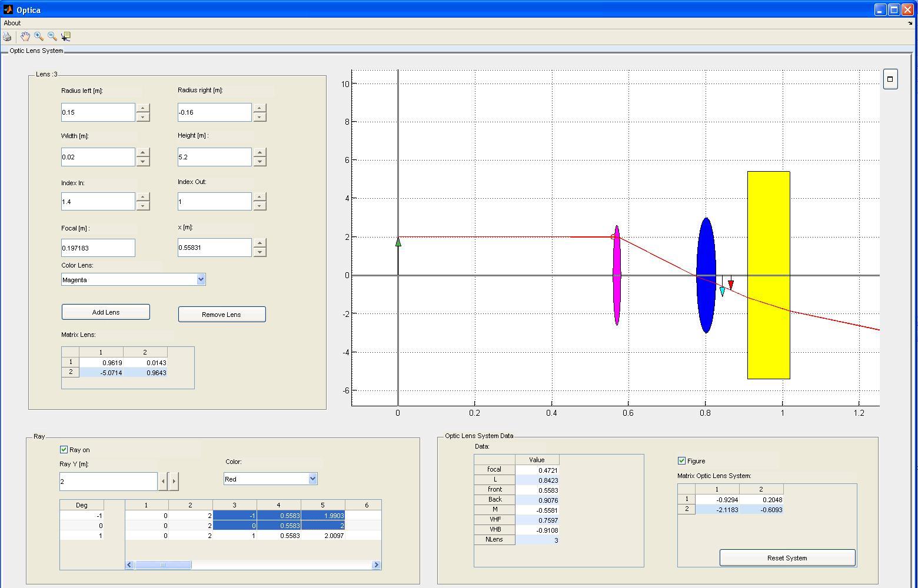Decrease Width with down arrow

tap(142, 162)
